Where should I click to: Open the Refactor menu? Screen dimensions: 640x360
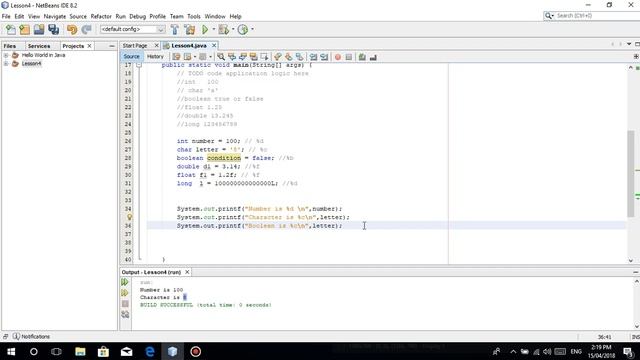101,16
